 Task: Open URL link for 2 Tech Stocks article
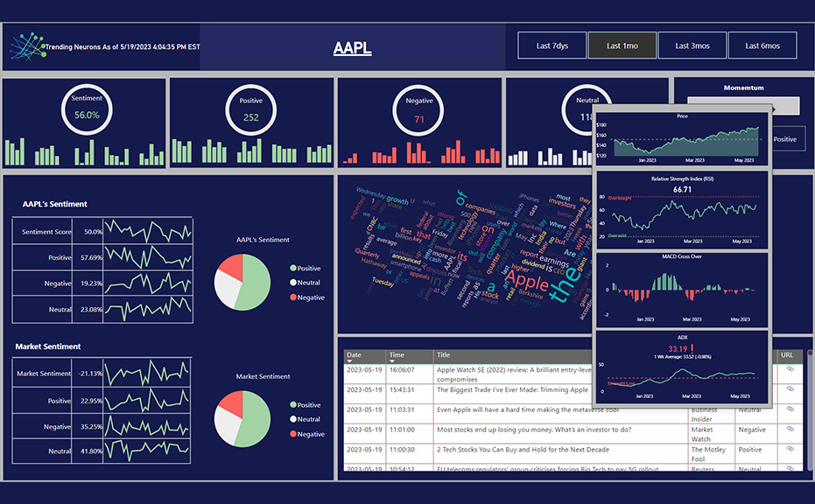pyautogui.click(x=790, y=450)
